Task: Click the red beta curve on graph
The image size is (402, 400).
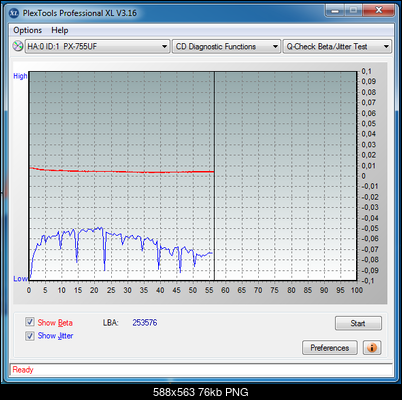Action: 122,171
